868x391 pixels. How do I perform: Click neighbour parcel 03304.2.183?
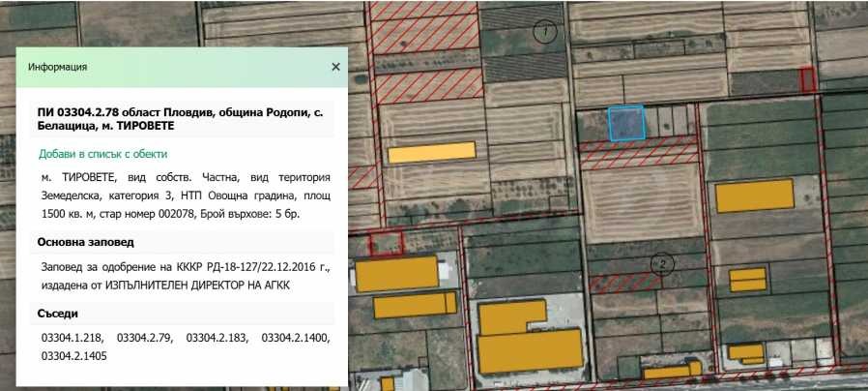217,338
